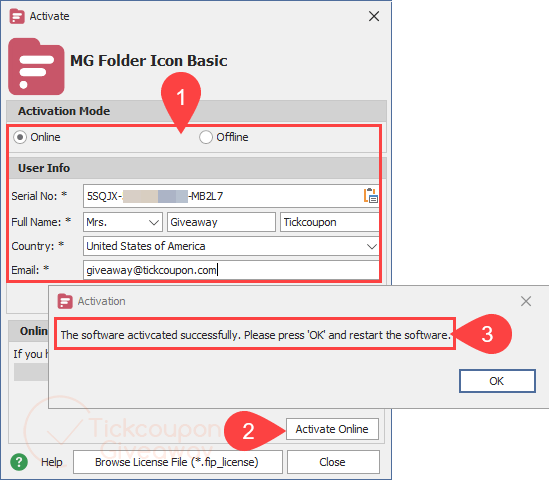Click the paste serial number clipboard icon

tap(370, 196)
